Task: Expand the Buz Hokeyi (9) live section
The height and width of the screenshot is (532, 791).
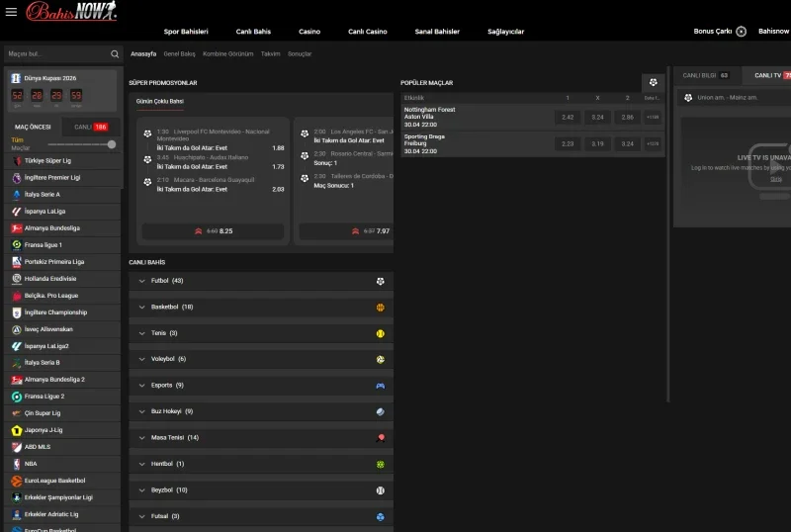Action: pos(261,412)
